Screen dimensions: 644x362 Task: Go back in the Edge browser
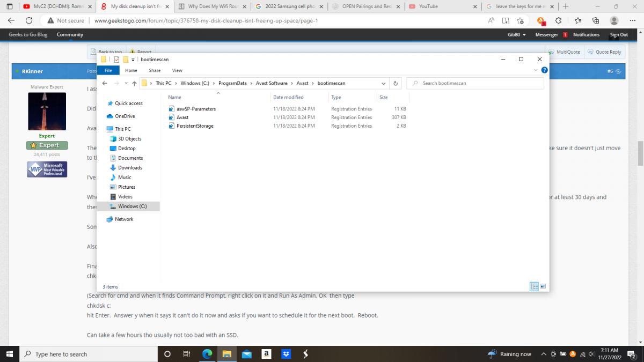(x=11, y=20)
